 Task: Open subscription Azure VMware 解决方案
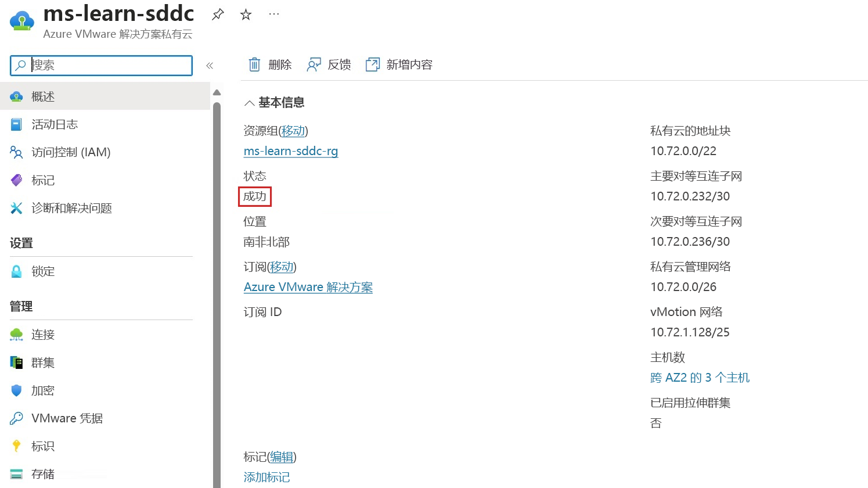click(x=308, y=287)
